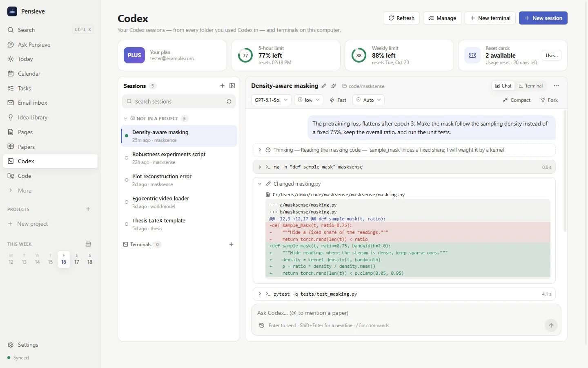Open the Email inbox
The width and height of the screenshot is (588, 368).
51,103
